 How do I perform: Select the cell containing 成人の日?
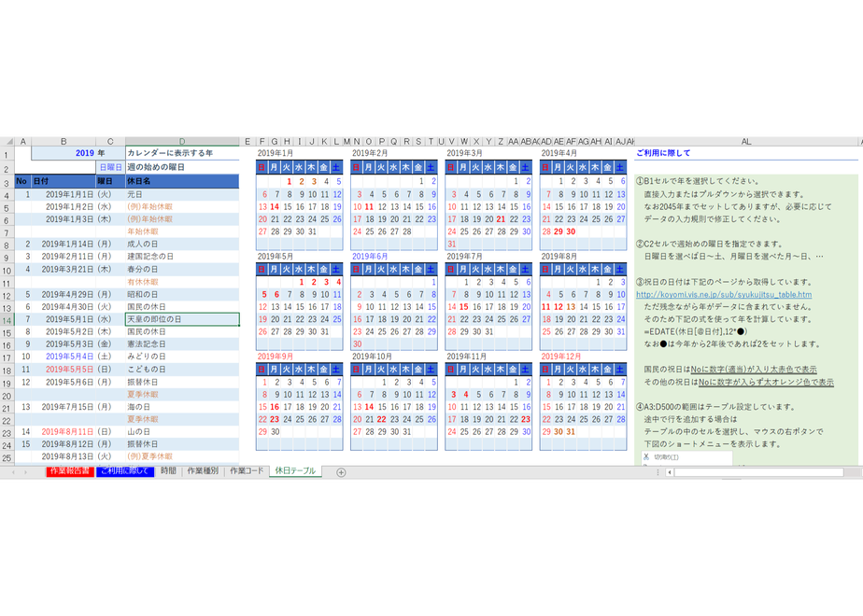(x=182, y=245)
